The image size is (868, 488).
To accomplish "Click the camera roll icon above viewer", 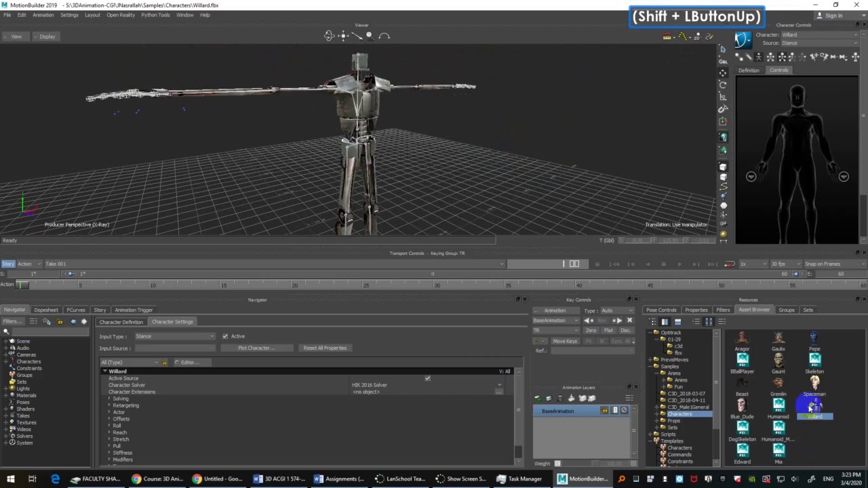I will [x=384, y=35].
